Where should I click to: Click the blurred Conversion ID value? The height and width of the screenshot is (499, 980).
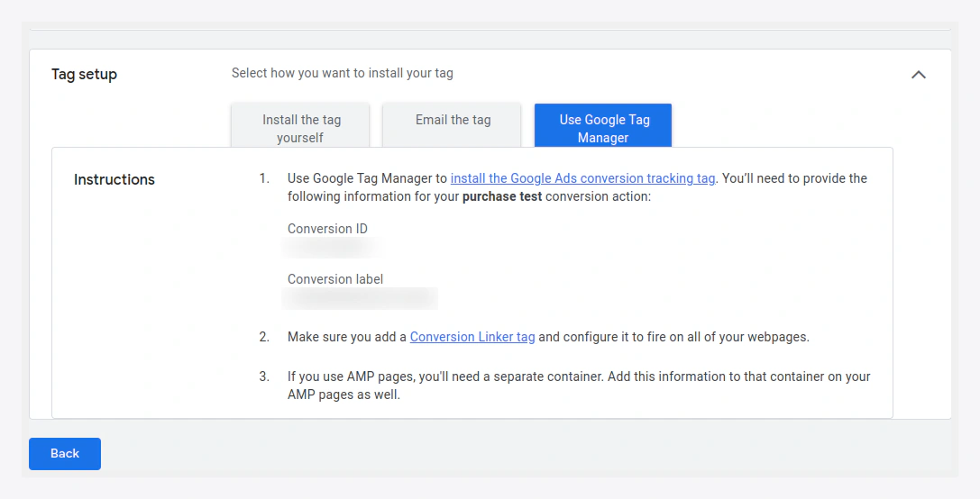point(331,248)
